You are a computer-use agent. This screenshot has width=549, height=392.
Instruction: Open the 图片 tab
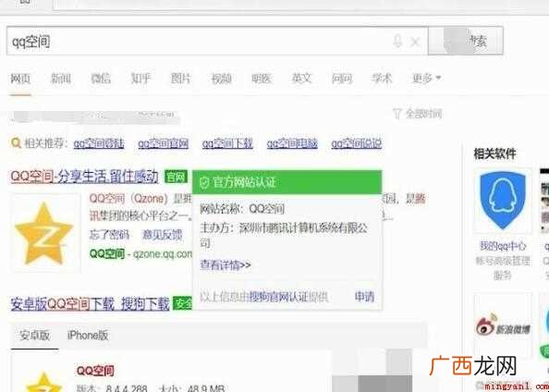pyautogui.click(x=181, y=78)
